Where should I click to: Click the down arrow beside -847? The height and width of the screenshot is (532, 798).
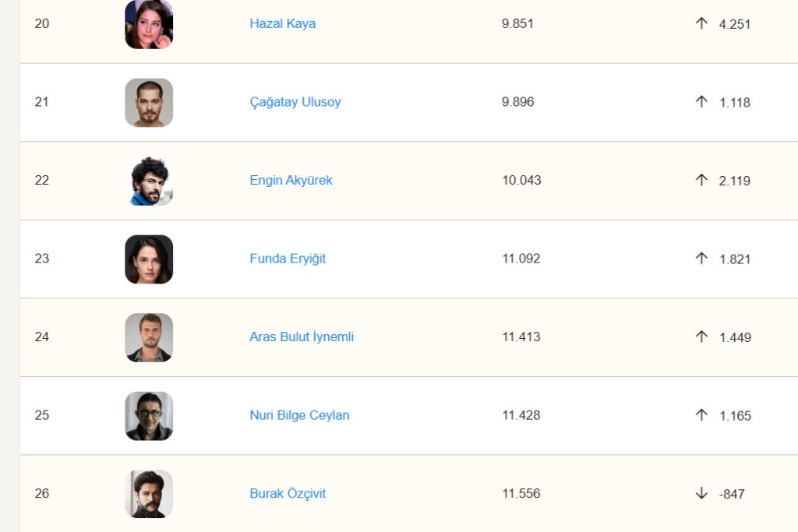click(x=701, y=493)
